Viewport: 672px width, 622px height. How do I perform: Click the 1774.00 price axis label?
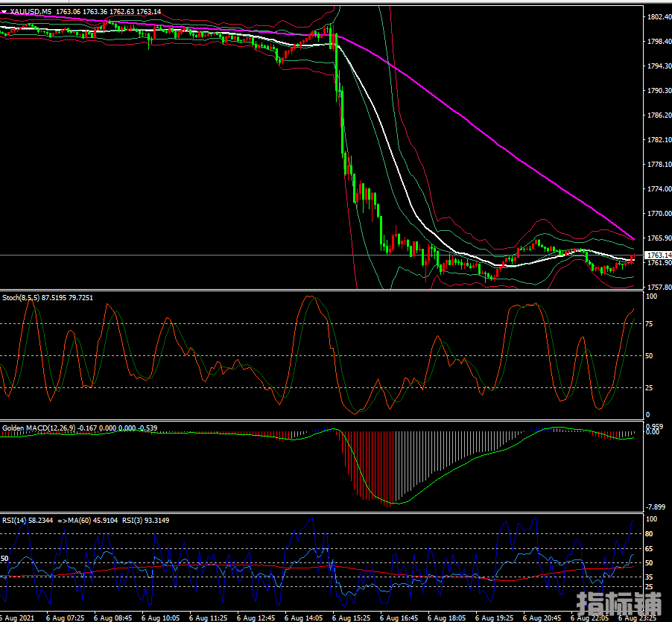(659, 189)
